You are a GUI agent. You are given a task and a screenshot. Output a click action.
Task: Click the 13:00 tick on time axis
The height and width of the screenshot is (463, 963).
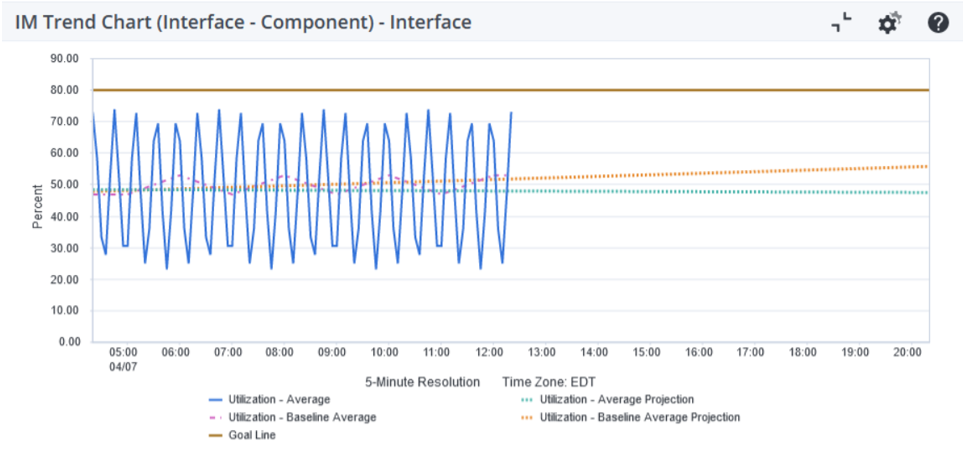point(541,353)
